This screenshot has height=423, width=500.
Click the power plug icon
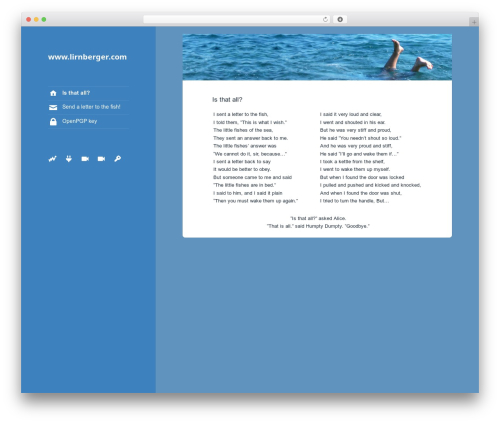(x=69, y=159)
